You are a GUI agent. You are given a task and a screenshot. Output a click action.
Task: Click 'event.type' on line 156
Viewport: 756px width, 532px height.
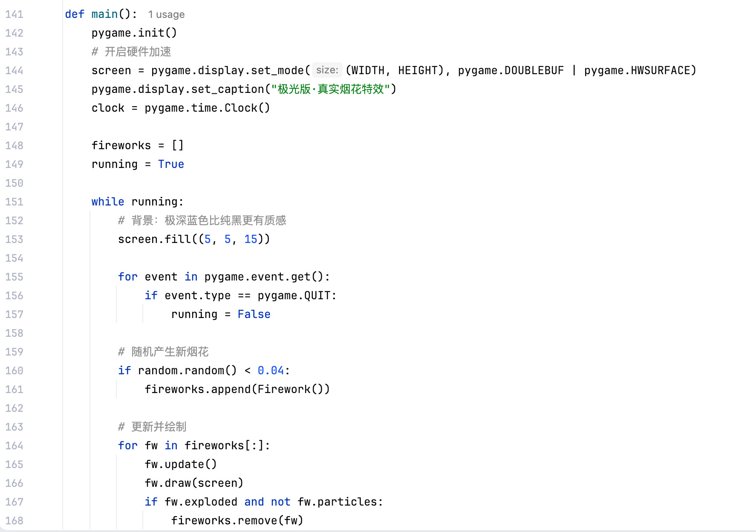[197, 296]
